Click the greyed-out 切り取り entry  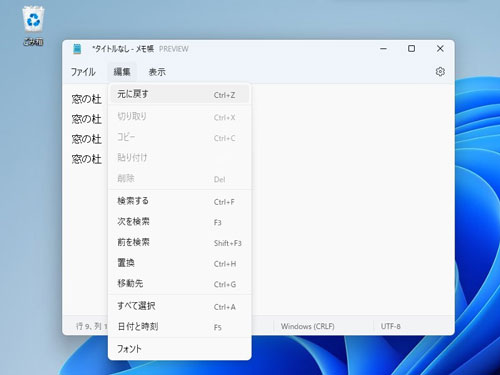point(180,117)
